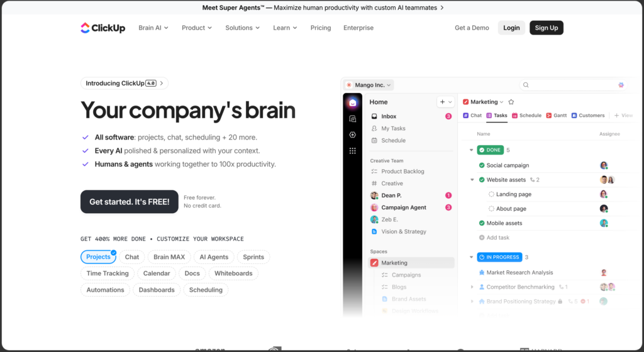The width and height of the screenshot is (644, 352).
Task: Select the Sprints chip
Action: 253,257
